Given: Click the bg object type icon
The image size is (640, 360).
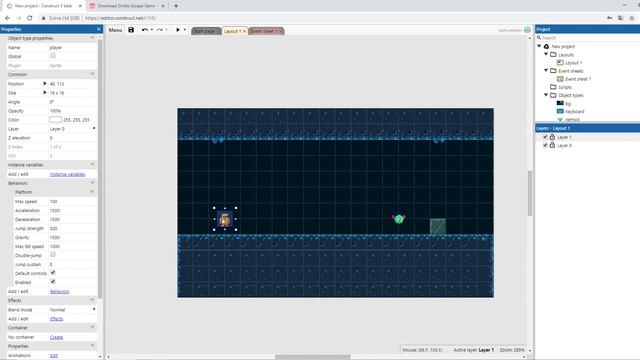Looking at the screenshot, I should (560, 103).
